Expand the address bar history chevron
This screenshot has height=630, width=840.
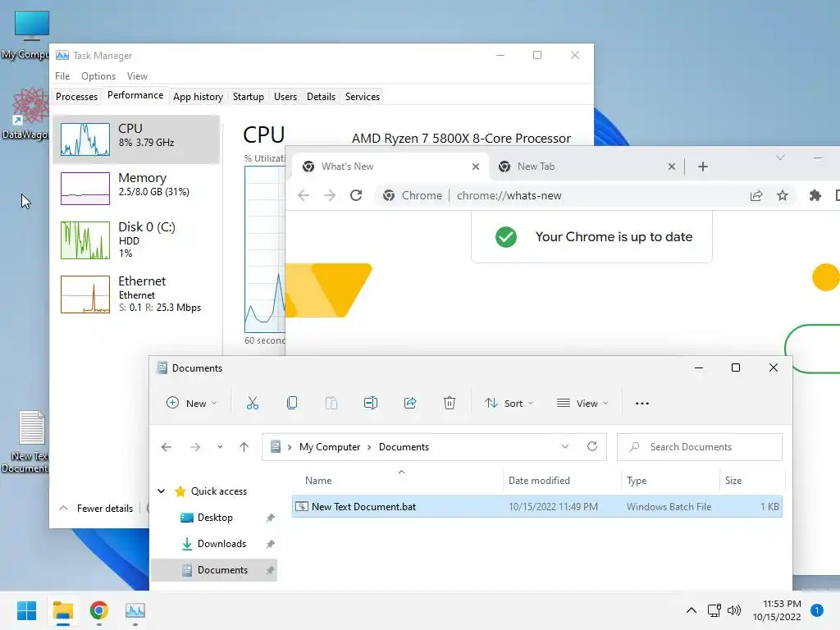[x=565, y=446]
